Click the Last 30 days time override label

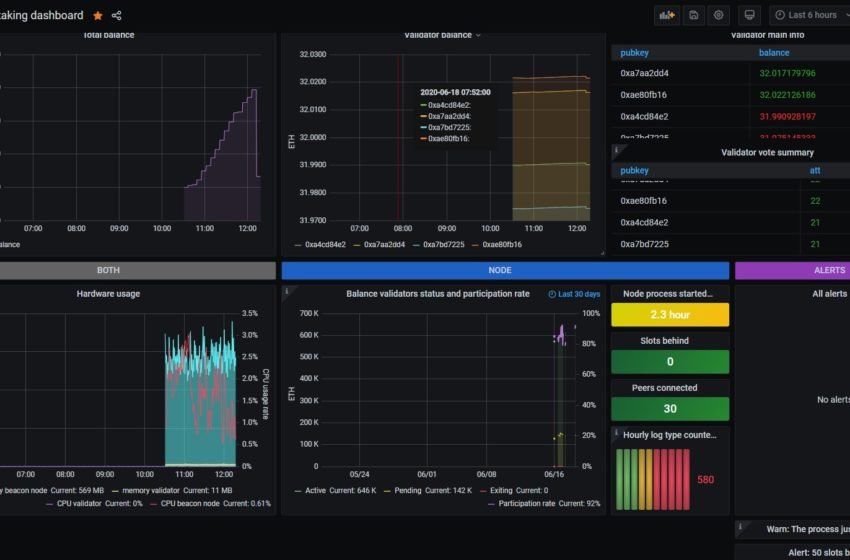pyautogui.click(x=574, y=294)
